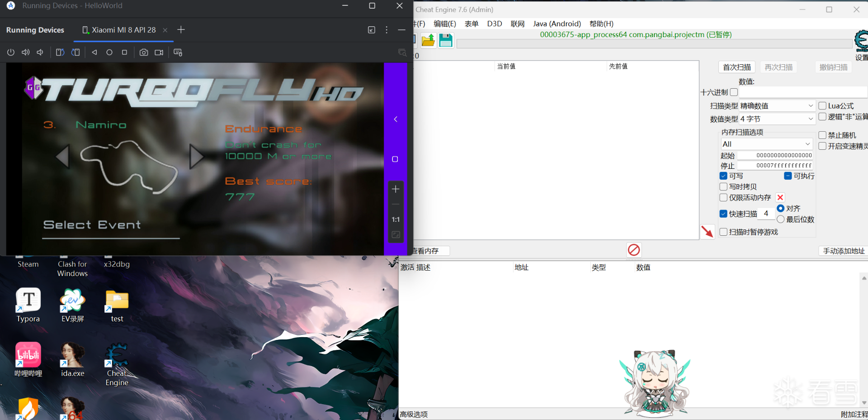This screenshot has height=420, width=868.
Task: Click the 起始 start address field
Action: pyautogui.click(x=775, y=155)
